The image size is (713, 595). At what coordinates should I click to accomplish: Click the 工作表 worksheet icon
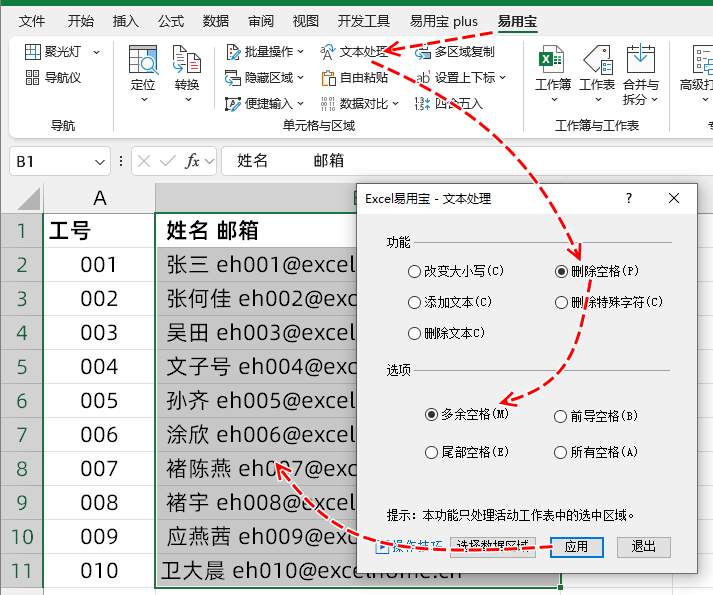(597, 60)
